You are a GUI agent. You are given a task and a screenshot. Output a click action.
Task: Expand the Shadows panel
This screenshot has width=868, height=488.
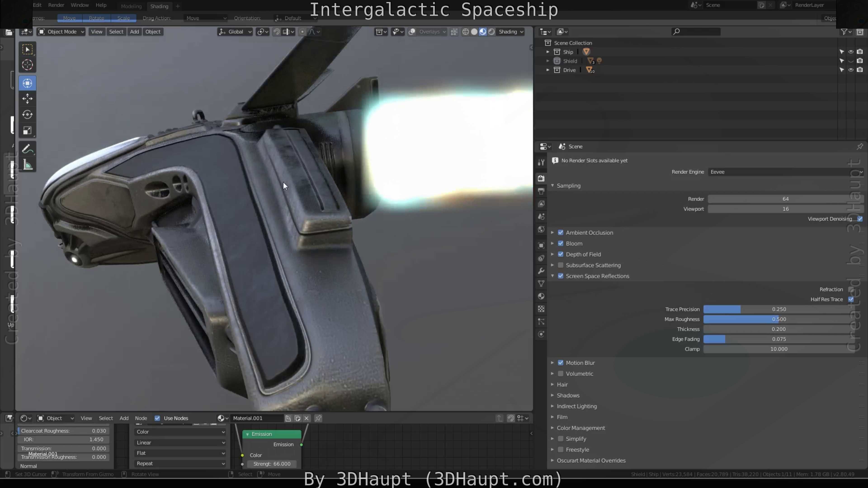(568, 395)
